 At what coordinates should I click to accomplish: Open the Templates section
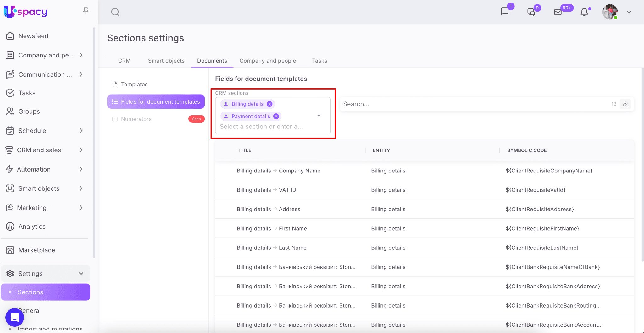(134, 85)
